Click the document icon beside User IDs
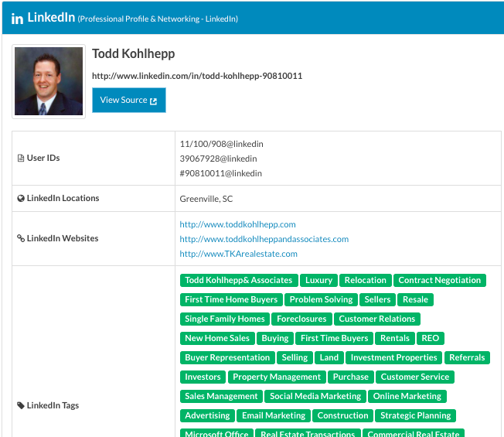 (21, 158)
